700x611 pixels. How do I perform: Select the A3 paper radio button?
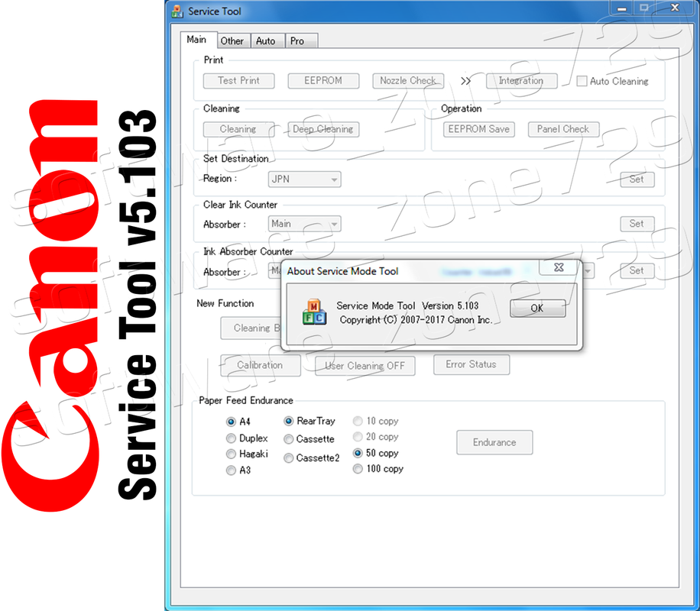tap(231, 470)
